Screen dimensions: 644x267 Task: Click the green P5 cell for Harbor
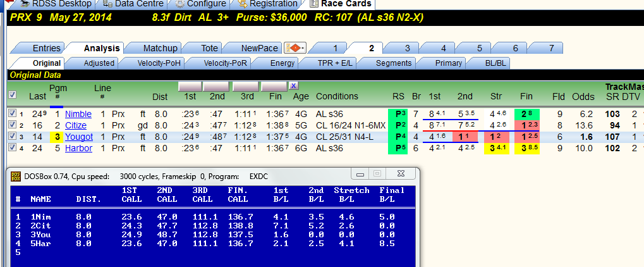point(398,149)
